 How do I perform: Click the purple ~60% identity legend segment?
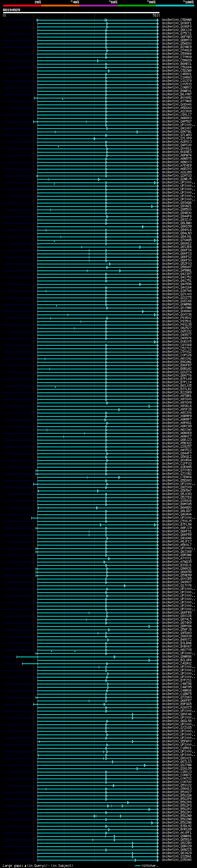click(x=99, y=6)
